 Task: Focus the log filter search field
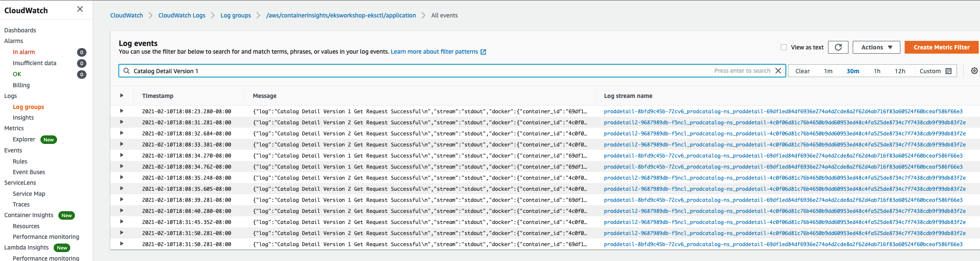(x=452, y=71)
